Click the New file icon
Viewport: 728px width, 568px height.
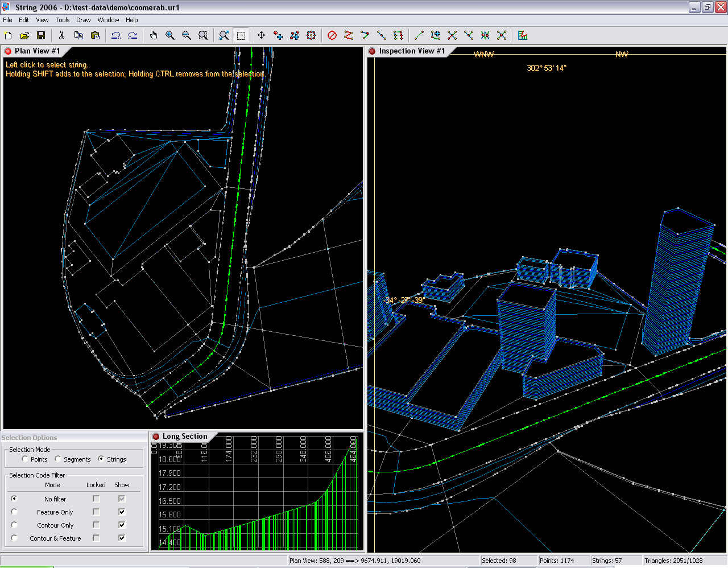(9, 35)
